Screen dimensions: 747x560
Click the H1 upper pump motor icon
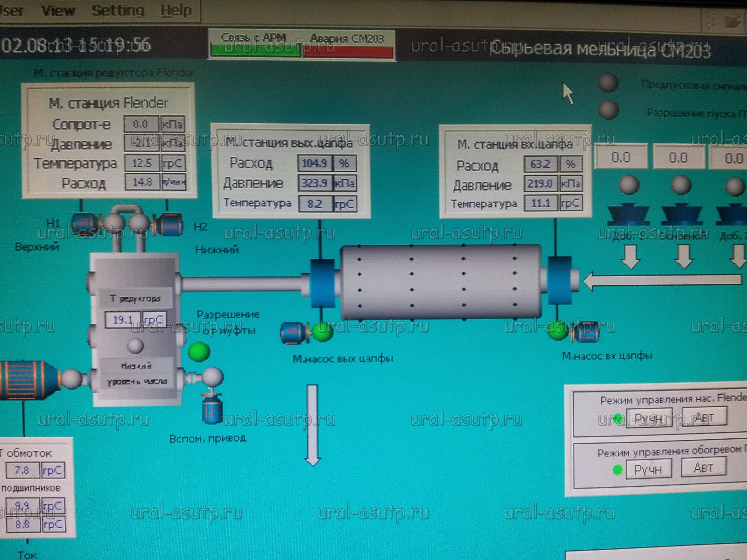84,223
